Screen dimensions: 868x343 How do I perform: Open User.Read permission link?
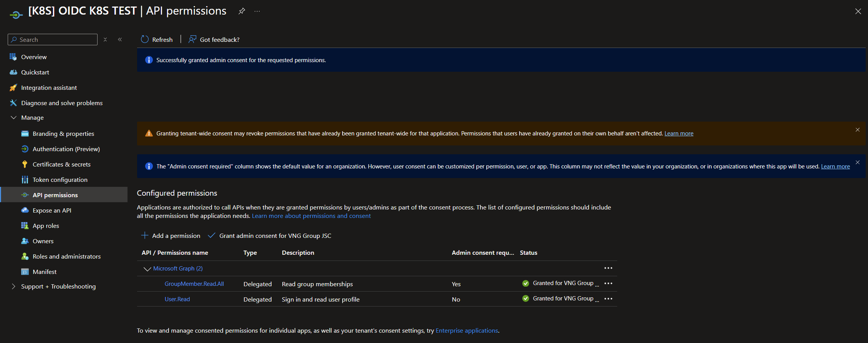coord(177,299)
